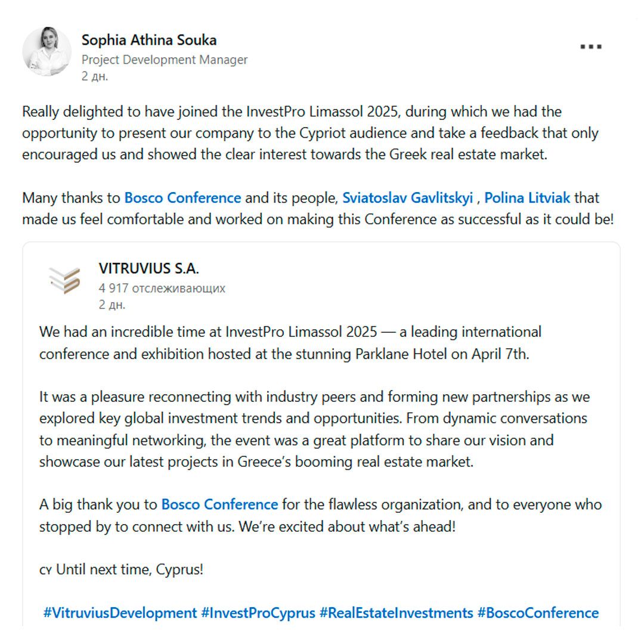Viewport: 644px width, 644px height.
Task: Browse the #BoscoConference hashtag
Action: click(x=537, y=612)
